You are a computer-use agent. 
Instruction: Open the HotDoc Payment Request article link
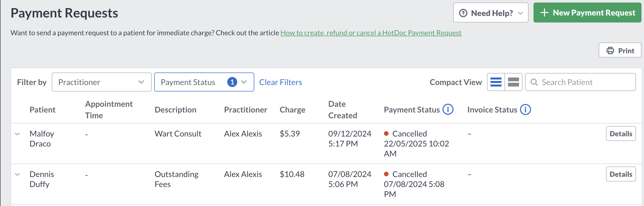tap(371, 33)
